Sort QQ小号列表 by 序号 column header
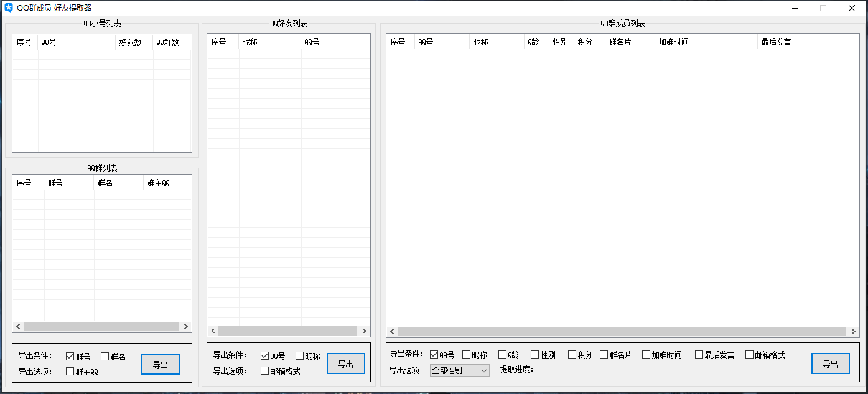Image resolution: width=868 pixels, height=394 pixels. (26, 42)
